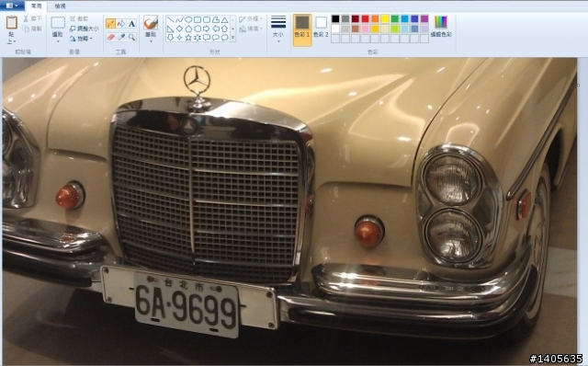Choose the Five-point star shape
Screen dimensions: 588x366
click(x=188, y=37)
